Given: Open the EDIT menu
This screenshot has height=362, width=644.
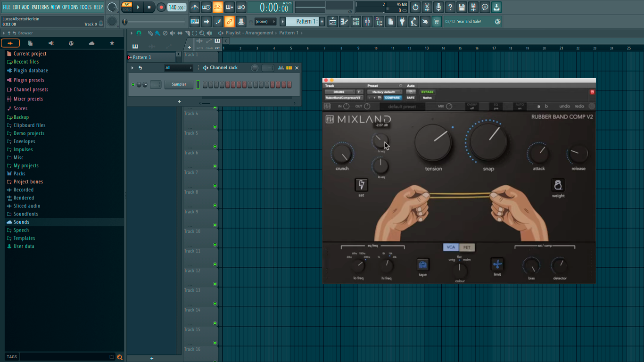Looking at the screenshot, I should [16, 7].
